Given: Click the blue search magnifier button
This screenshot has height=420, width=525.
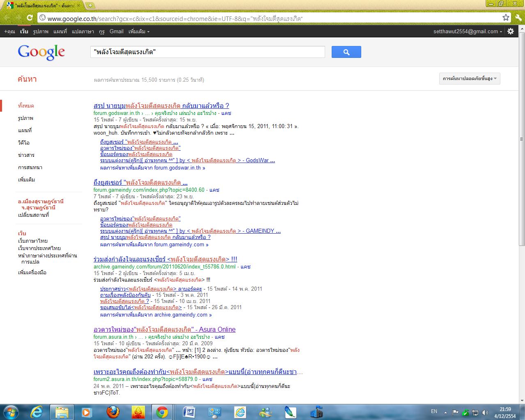Looking at the screenshot, I should tap(346, 52).
